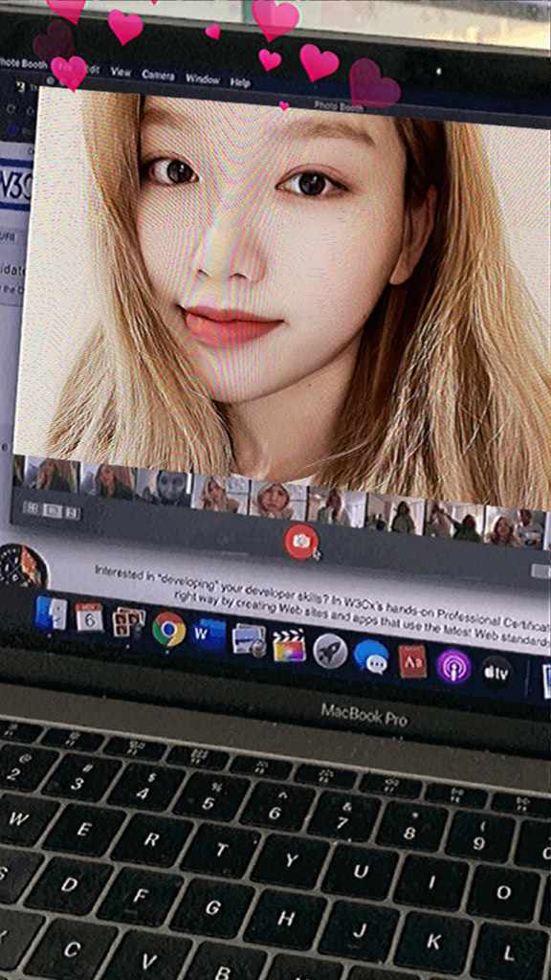Viewport: 551px width, 980px height.
Task: Open the Edit menu in menu bar
Action: [92, 69]
